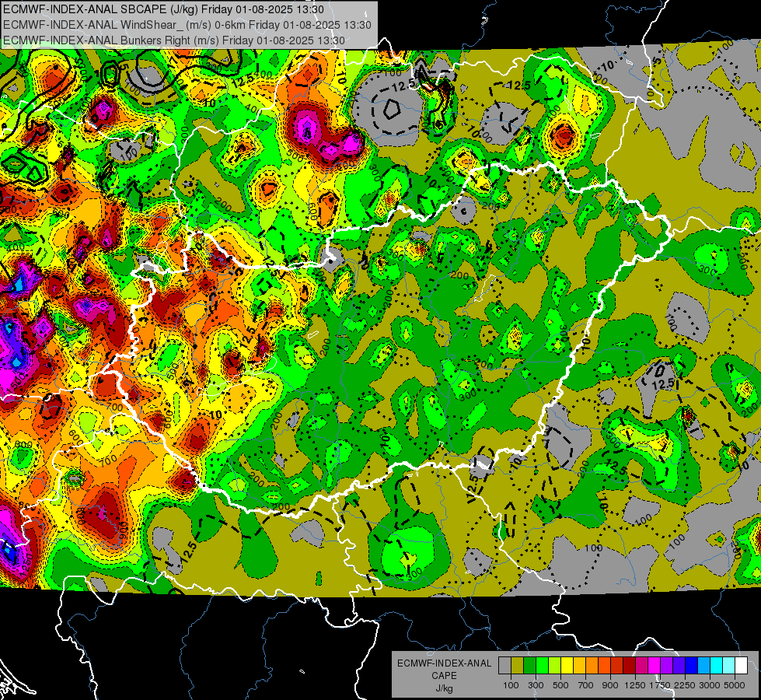Viewport: 761px width, 700px height.
Task: Click the pure blue legend swatch
Action: tap(692, 665)
